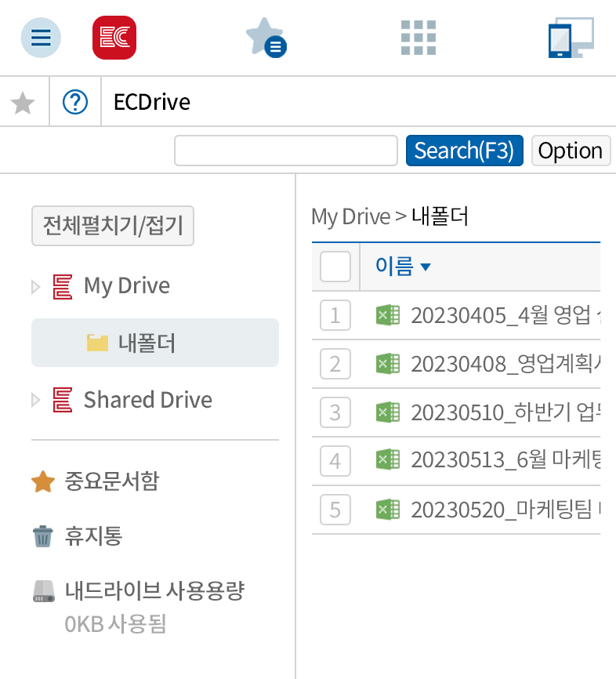The image size is (616, 679).
Task: Toggle the select-all header checkbox
Action: coord(335,267)
